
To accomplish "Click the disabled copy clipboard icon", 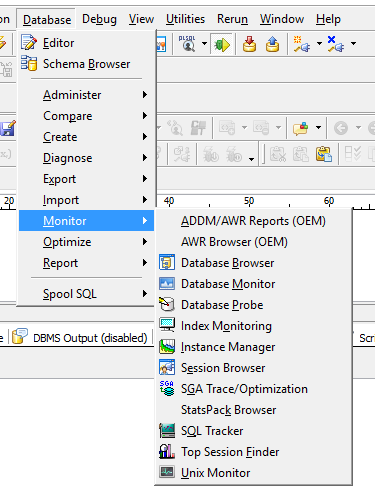I will click(300, 154).
